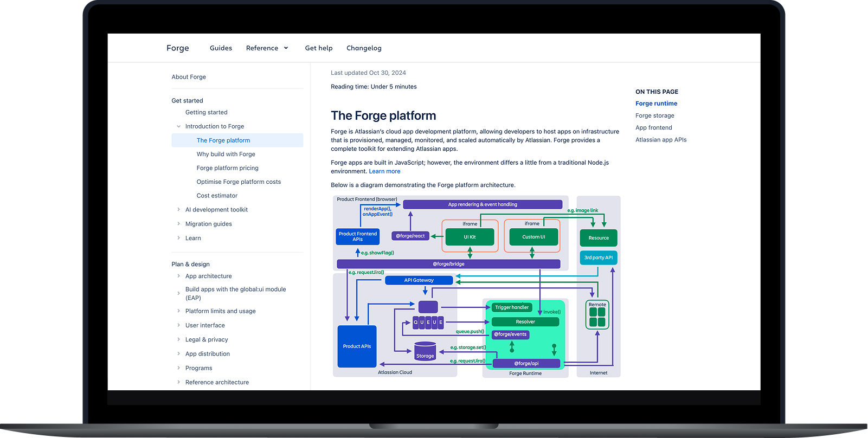Open Optimise Forge platform costs page
Screen dimensions: 868x438
(x=239, y=182)
